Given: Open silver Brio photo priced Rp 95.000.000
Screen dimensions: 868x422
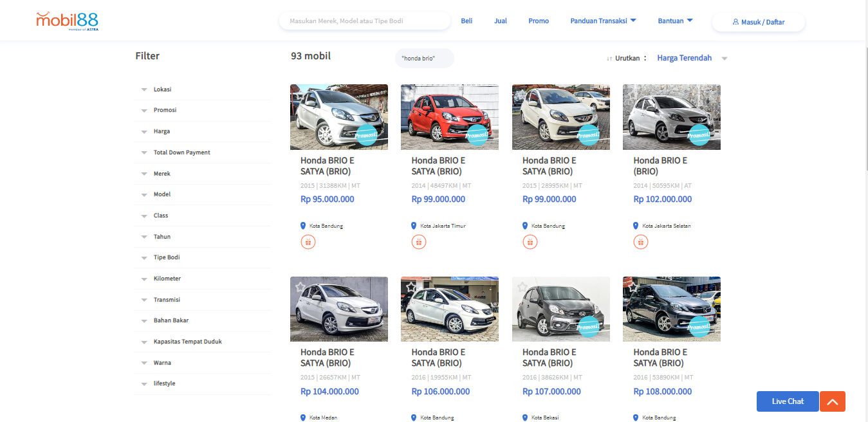Looking at the screenshot, I should pos(339,117).
